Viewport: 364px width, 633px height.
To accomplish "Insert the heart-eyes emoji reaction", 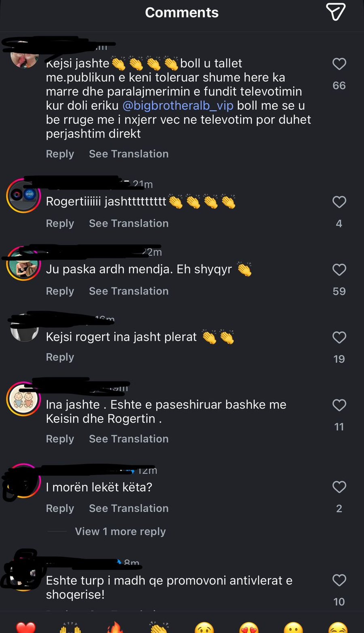I will click(x=249, y=628).
